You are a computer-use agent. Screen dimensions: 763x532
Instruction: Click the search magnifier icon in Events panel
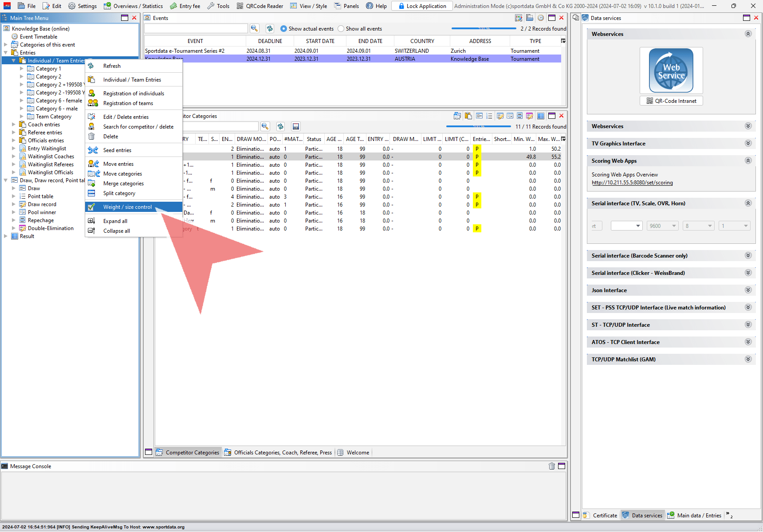[x=254, y=28]
